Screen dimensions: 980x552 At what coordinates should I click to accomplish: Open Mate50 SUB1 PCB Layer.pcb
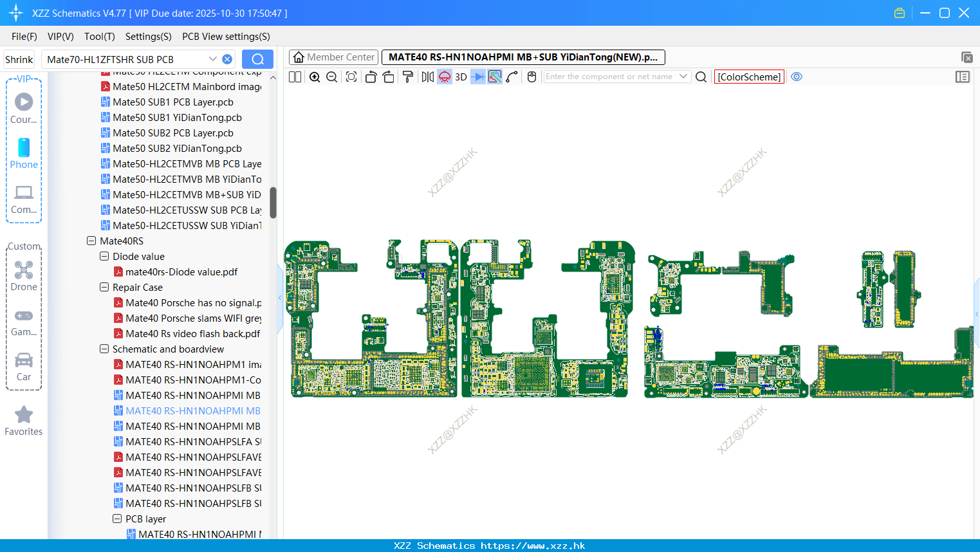[x=167, y=102]
